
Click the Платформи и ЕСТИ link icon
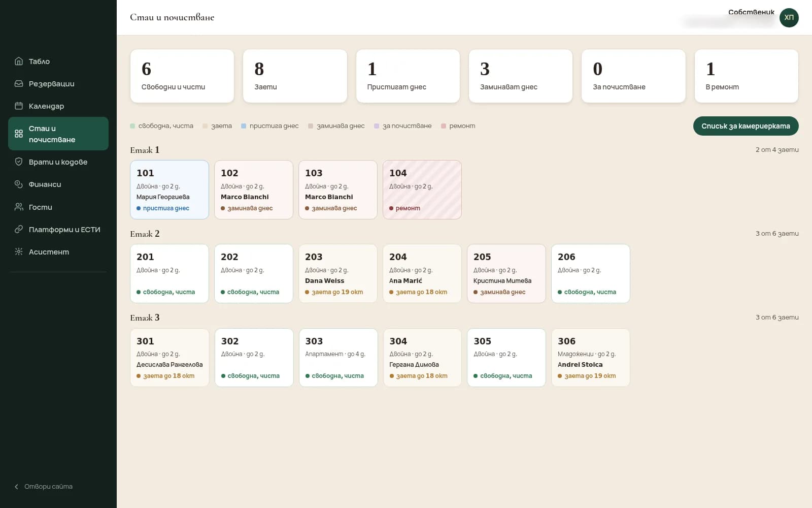[19, 230]
